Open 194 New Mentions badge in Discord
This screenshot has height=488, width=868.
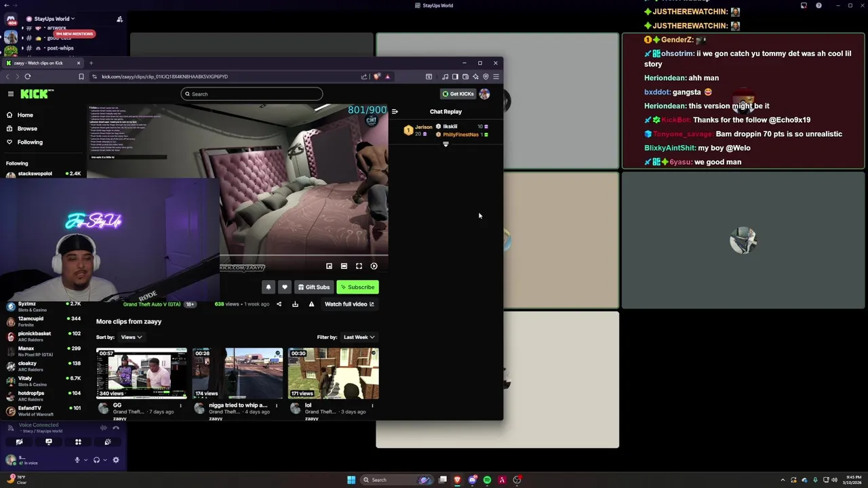coord(74,34)
